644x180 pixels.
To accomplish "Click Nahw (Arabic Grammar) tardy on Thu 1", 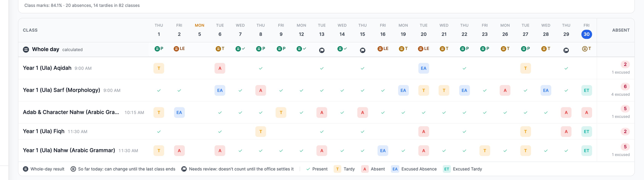I will click(x=159, y=151).
